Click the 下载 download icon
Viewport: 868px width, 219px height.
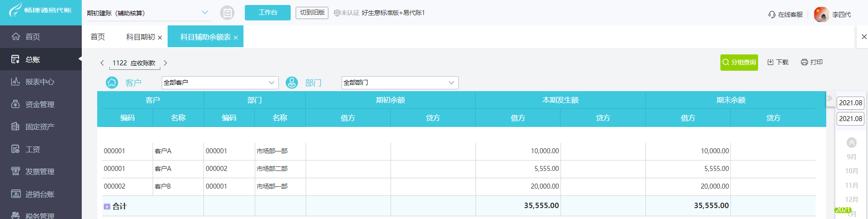tap(770, 62)
